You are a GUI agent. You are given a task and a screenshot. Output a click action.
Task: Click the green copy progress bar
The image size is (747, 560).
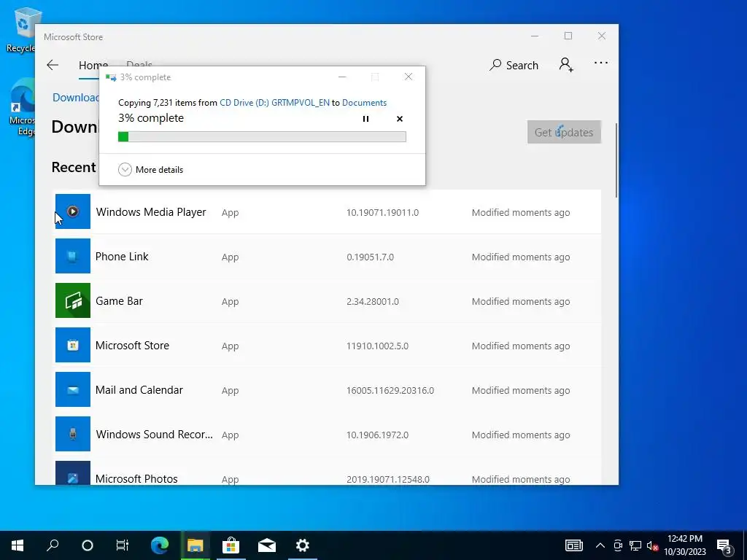coord(262,137)
